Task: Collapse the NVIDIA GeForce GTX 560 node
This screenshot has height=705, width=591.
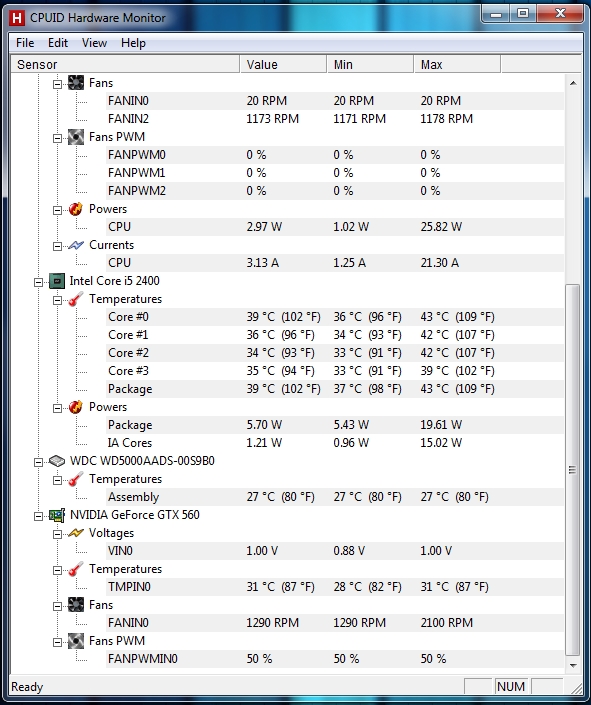Action: click(39, 516)
